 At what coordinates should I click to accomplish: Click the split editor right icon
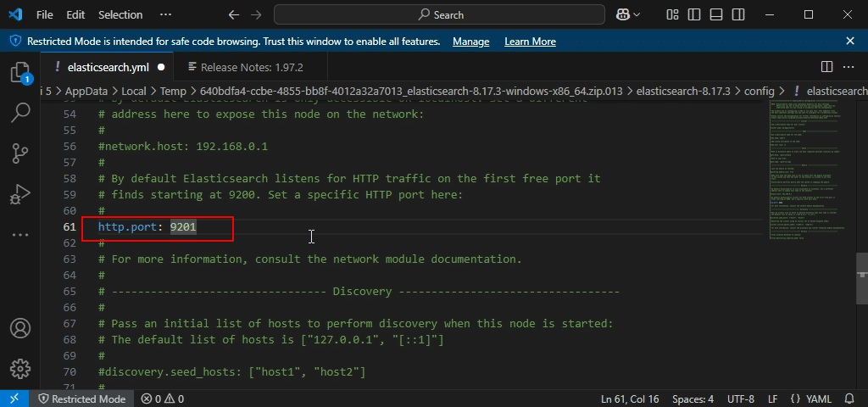[x=826, y=67]
